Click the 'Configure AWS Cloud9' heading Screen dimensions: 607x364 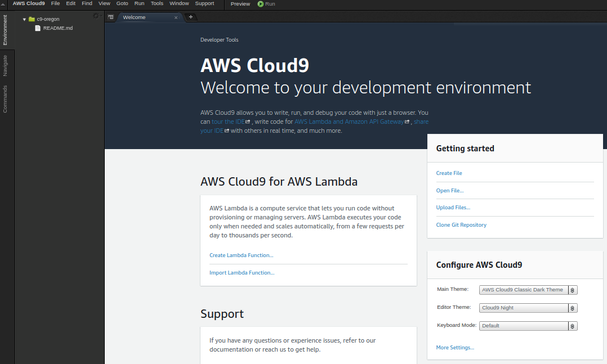point(479,265)
